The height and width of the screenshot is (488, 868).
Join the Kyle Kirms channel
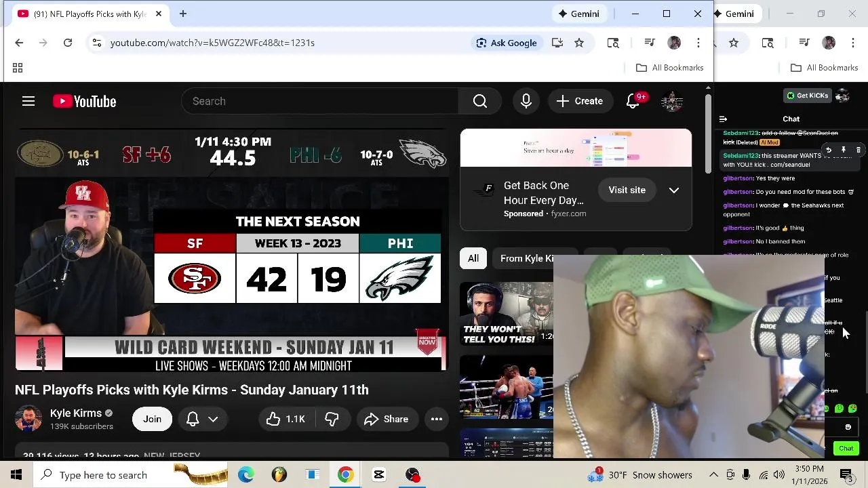coord(152,419)
